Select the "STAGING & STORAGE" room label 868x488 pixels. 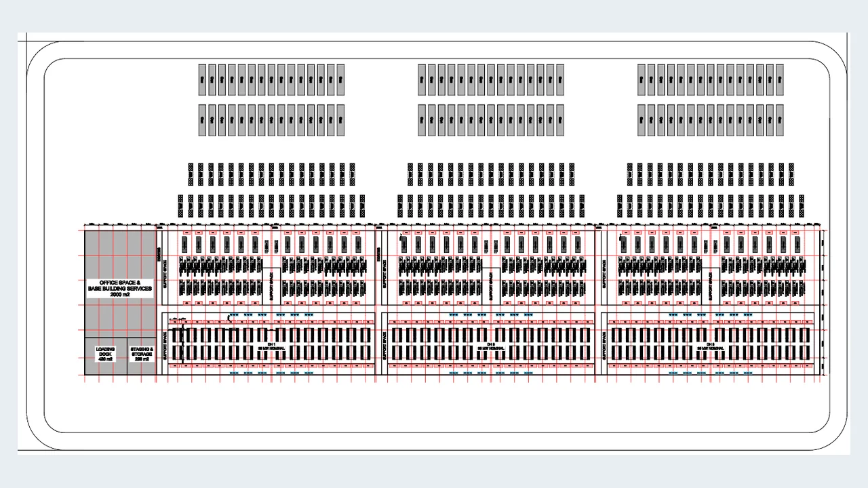click(142, 354)
